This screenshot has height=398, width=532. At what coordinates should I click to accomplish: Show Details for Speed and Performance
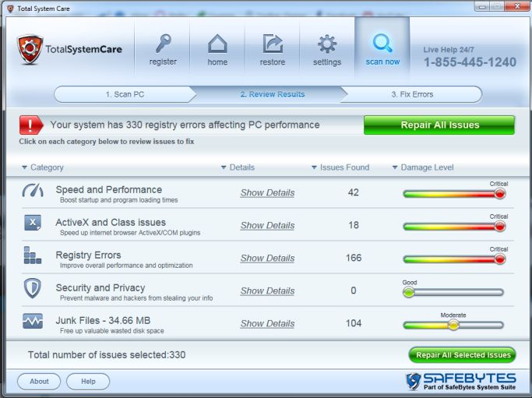(x=267, y=192)
